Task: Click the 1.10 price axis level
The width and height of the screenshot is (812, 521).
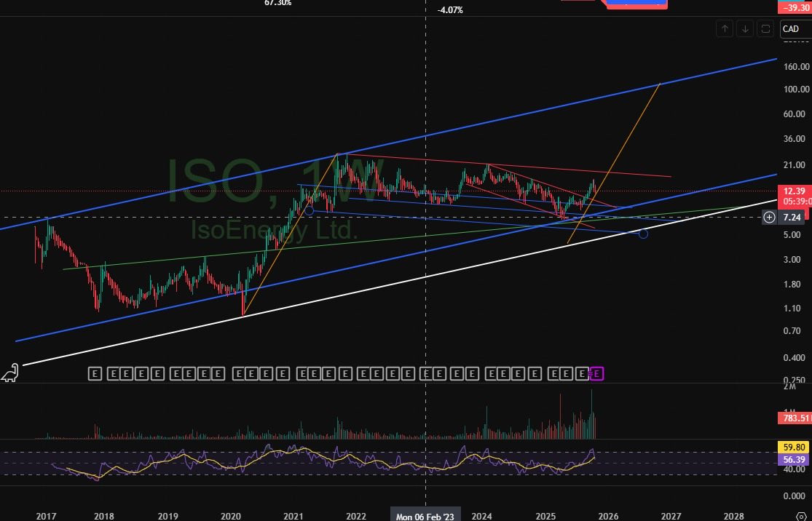Action: (792, 309)
